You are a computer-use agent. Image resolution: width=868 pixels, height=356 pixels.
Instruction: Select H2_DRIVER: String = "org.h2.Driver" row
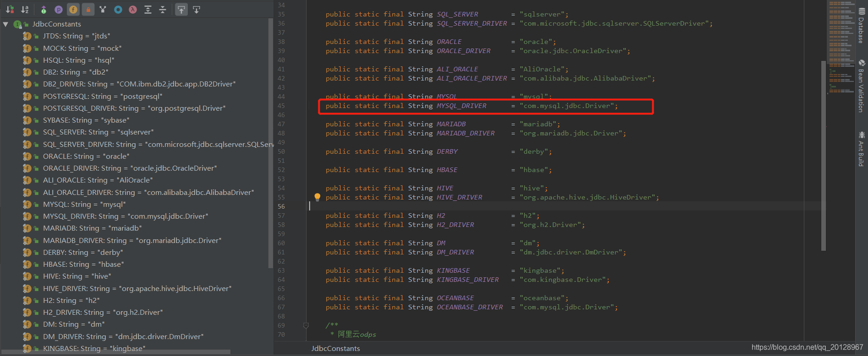click(x=103, y=313)
